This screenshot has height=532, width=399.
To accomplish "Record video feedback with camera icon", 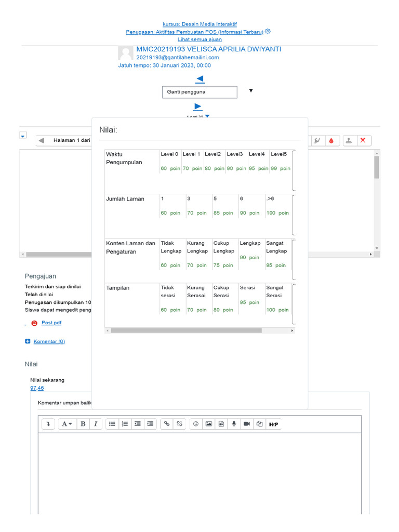I will 247,424.
